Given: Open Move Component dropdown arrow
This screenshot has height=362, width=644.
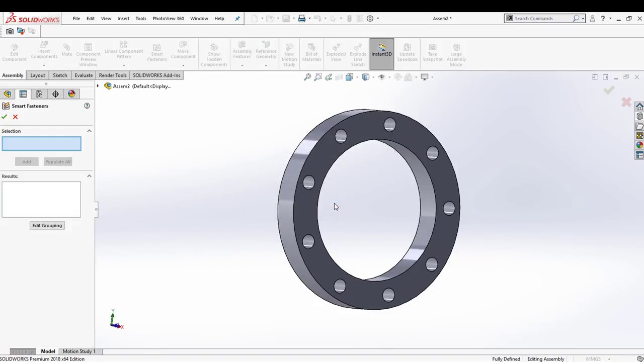Looking at the screenshot, I should [183, 65].
